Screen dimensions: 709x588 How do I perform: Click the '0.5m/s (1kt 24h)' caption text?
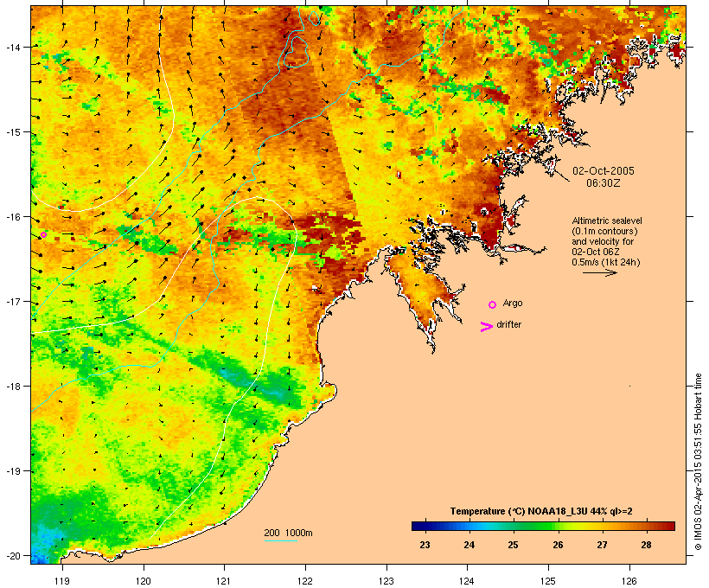tap(606, 262)
